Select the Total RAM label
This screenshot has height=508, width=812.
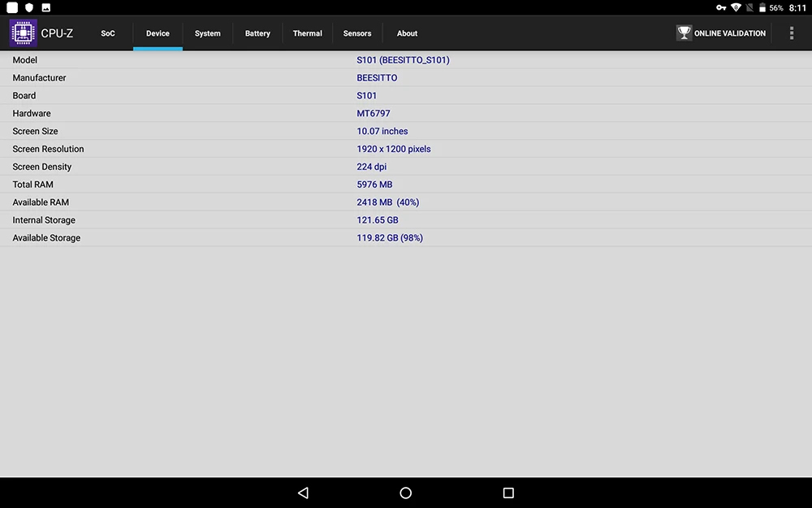click(x=32, y=185)
